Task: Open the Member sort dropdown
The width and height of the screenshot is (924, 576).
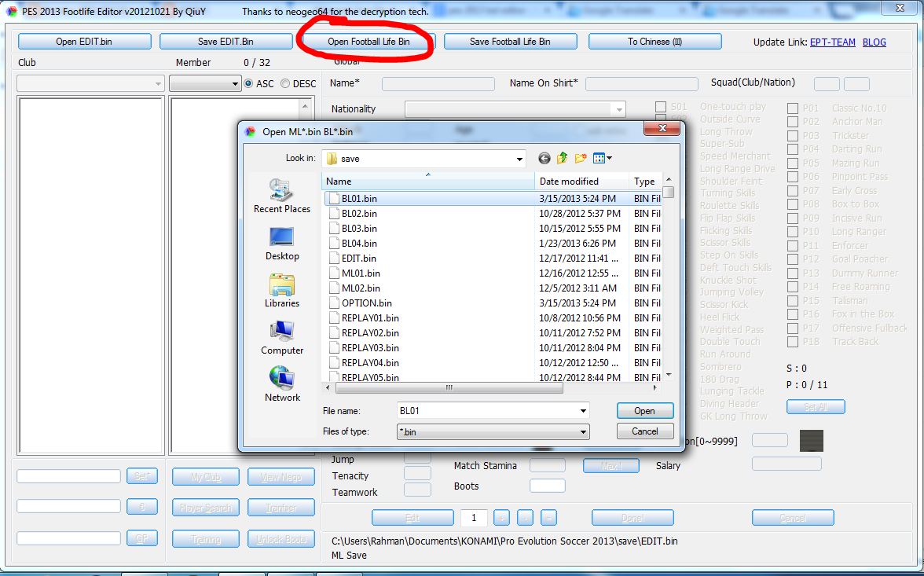Action: pos(205,84)
